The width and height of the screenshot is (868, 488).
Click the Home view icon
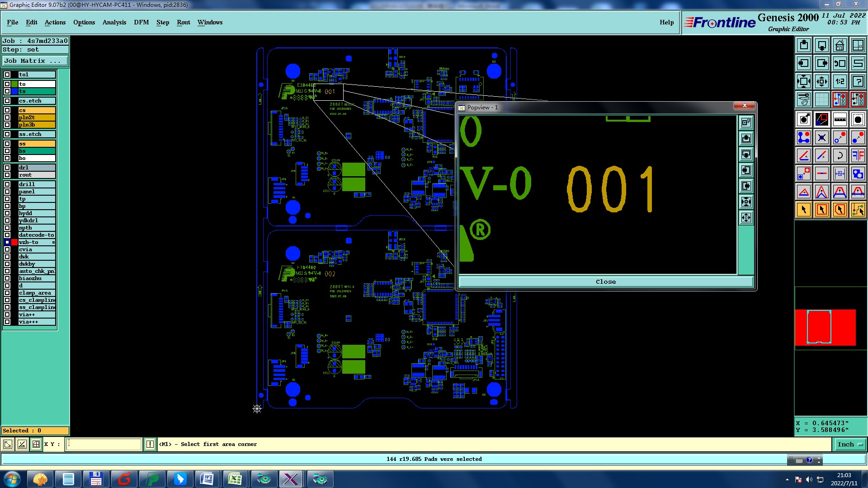pyautogui.click(x=840, y=45)
